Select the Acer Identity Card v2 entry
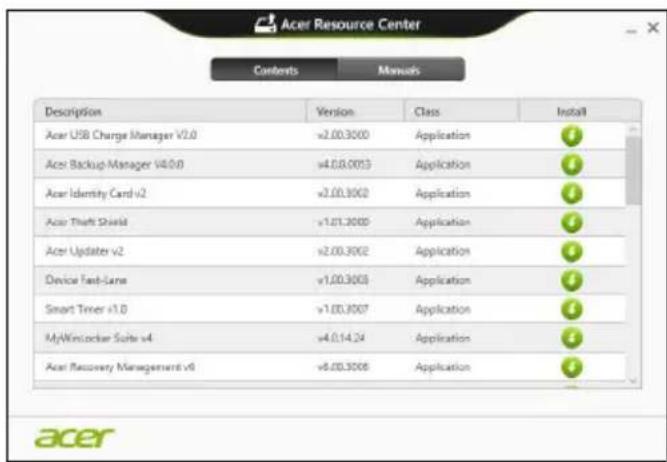 (96, 194)
